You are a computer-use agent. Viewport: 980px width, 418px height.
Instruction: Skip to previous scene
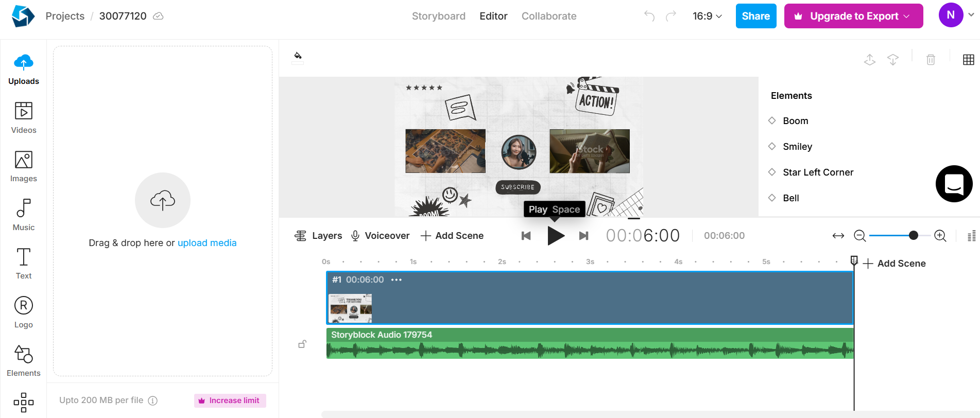526,236
